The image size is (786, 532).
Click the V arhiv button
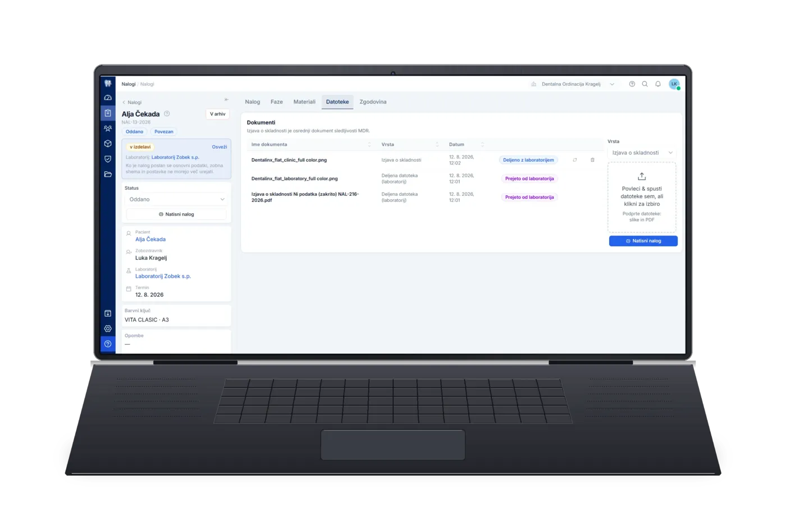[218, 114]
